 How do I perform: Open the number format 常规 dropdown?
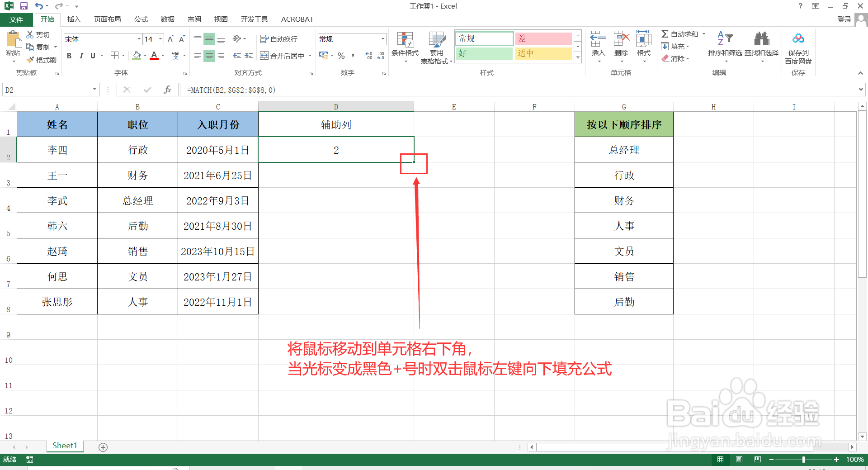tap(382, 39)
